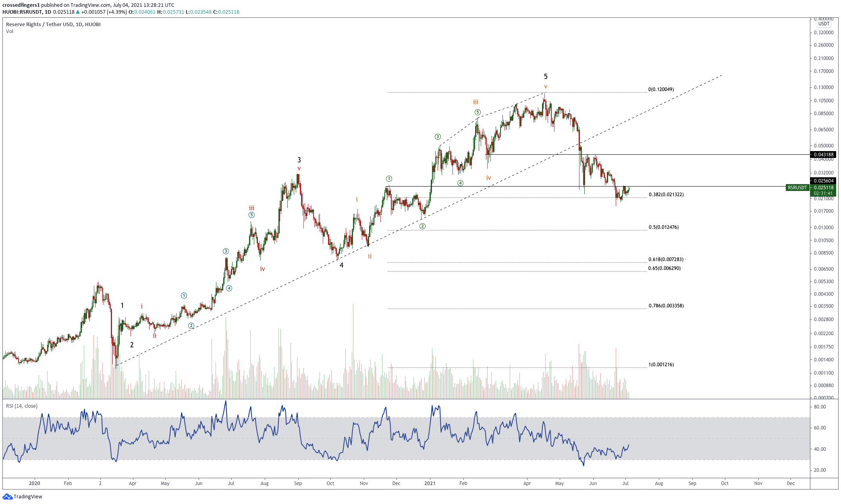Click the 80.00 RSI scale value
Viewport: 841px width, 504px height.
pyautogui.click(x=820, y=407)
